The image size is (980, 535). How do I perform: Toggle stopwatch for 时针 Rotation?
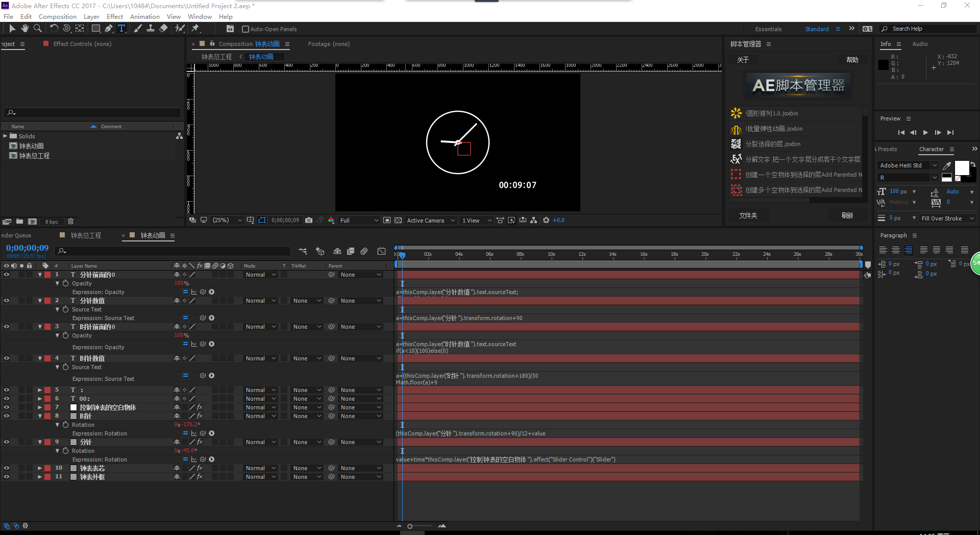66,425
